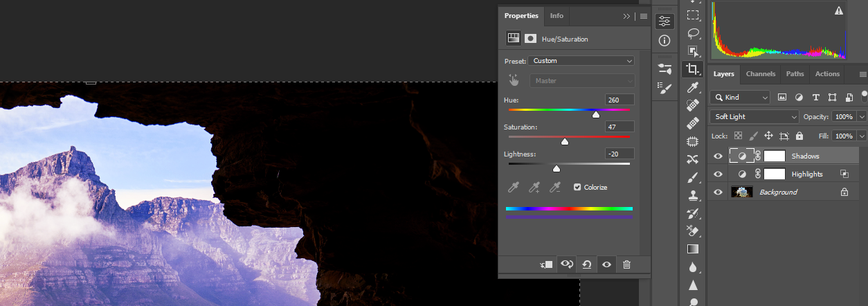868x306 pixels.
Task: Select the Eraser tool
Action: point(693,231)
